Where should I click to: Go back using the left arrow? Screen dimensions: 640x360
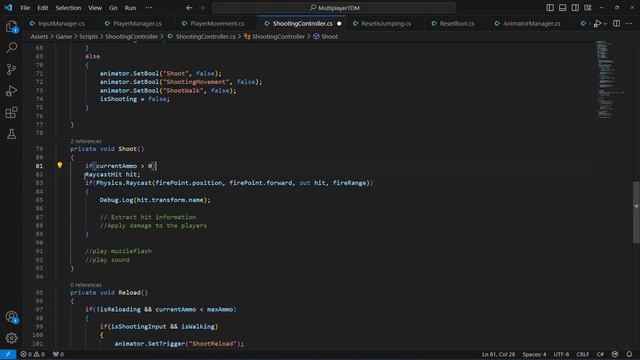pyautogui.click(x=189, y=8)
